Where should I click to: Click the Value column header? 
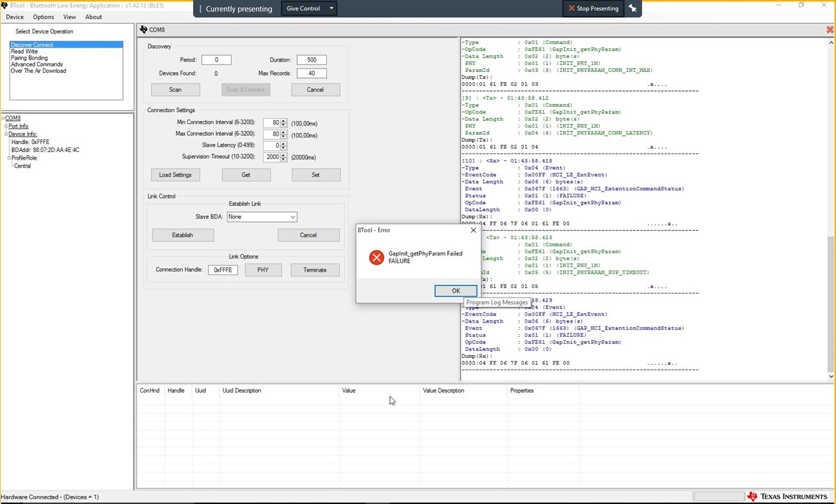[x=379, y=391]
